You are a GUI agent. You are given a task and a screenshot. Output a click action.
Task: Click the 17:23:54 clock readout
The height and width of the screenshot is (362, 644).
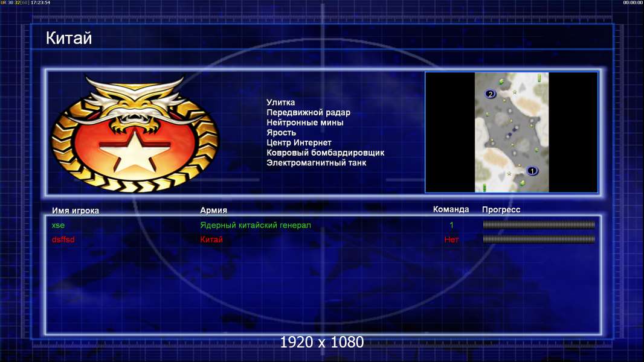[40, 2]
